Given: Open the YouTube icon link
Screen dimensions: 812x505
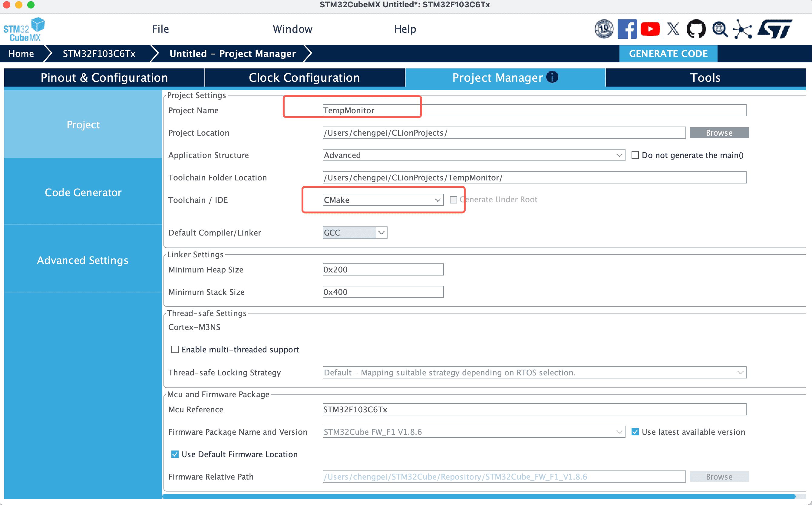Looking at the screenshot, I should tap(650, 29).
